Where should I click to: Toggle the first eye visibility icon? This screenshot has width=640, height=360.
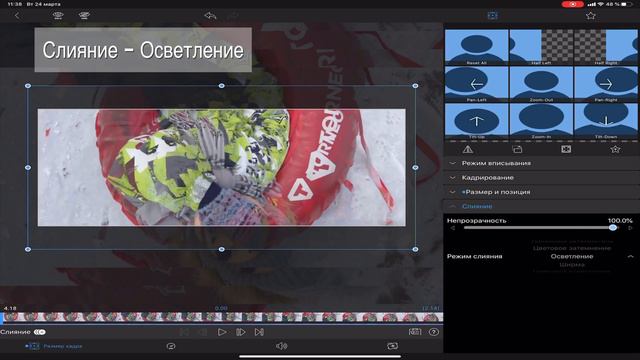click(58, 16)
